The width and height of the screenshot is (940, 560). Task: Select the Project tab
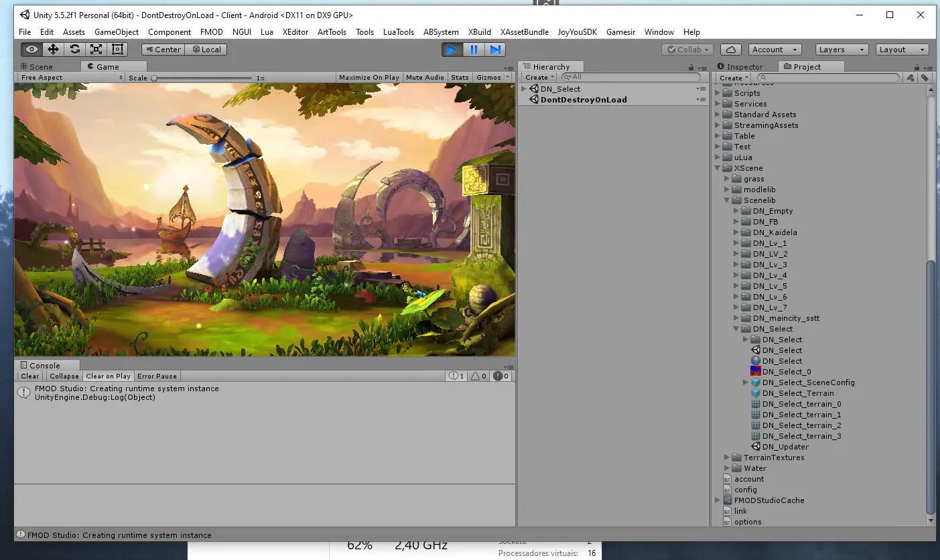click(x=811, y=66)
